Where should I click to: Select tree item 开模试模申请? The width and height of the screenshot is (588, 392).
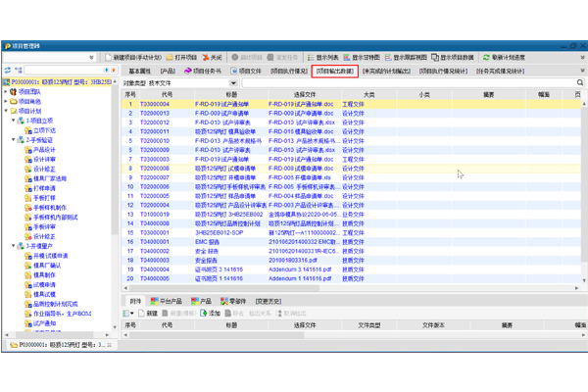(x=51, y=256)
